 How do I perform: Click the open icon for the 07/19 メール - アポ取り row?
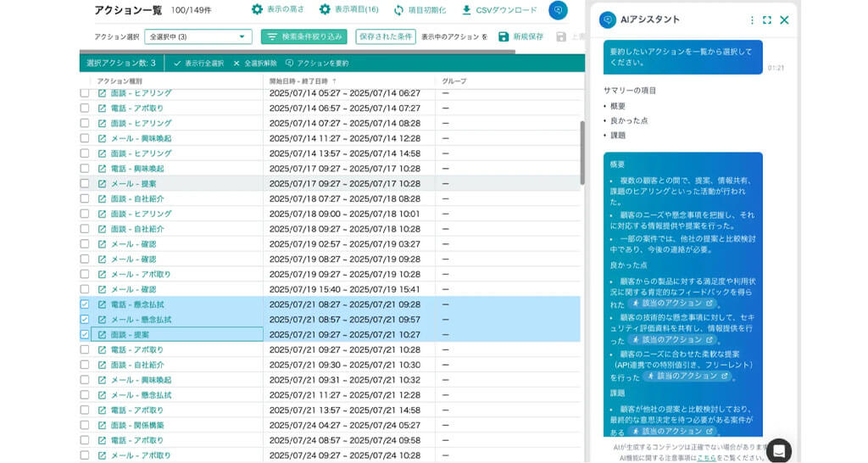pyautogui.click(x=102, y=274)
